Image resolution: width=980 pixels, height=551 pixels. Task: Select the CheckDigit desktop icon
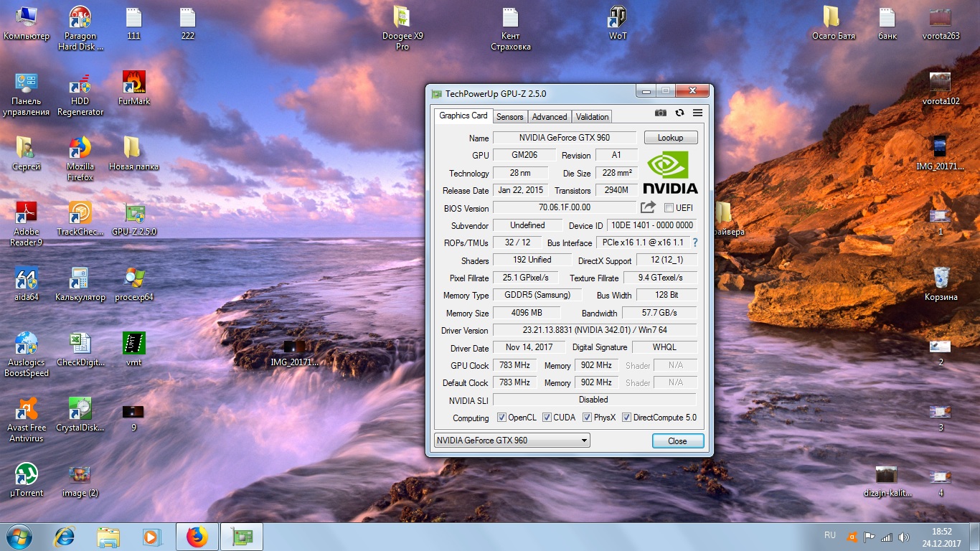[80, 349]
